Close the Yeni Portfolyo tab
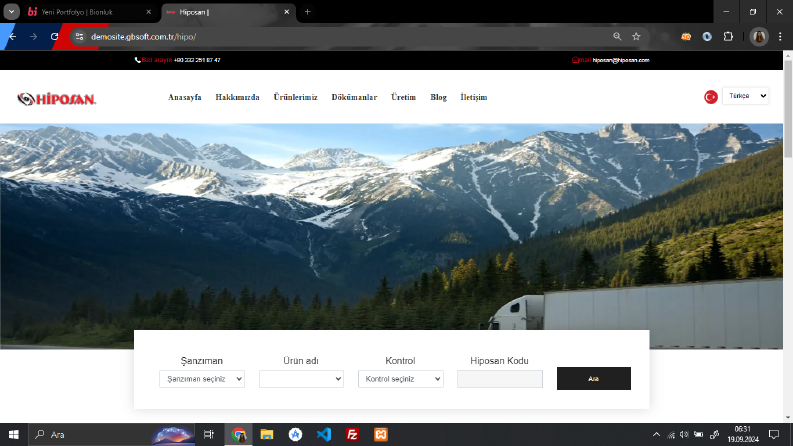 [x=148, y=12]
